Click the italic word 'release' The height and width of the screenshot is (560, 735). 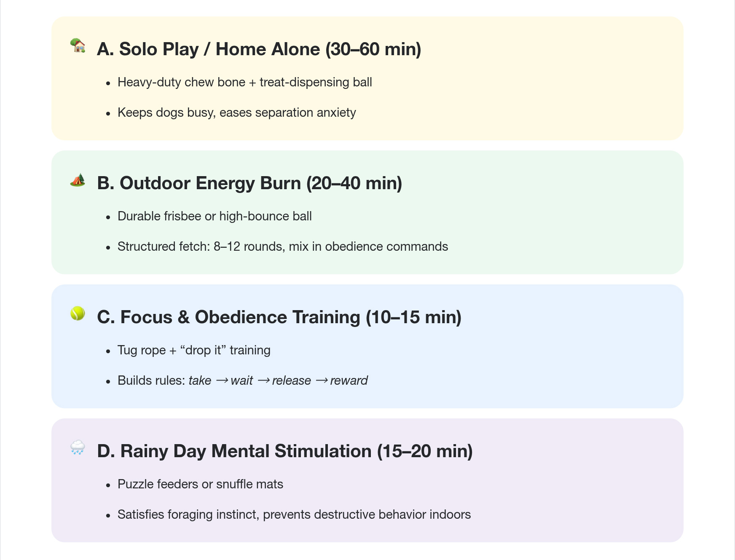click(291, 380)
